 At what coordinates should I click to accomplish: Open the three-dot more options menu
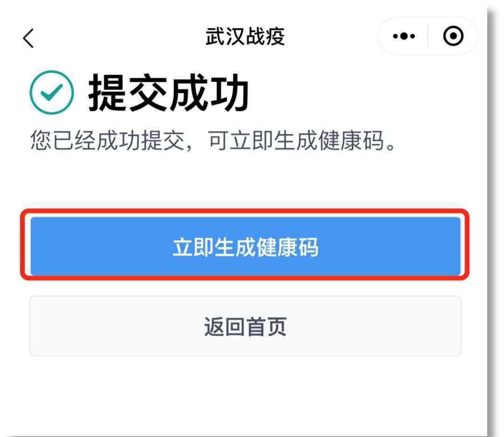coord(404,36)
